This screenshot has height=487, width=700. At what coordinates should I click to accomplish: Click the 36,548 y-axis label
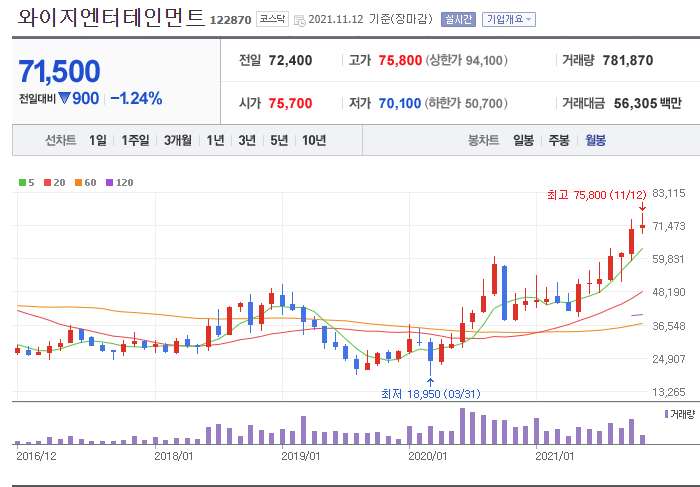(x=668, y=326)
